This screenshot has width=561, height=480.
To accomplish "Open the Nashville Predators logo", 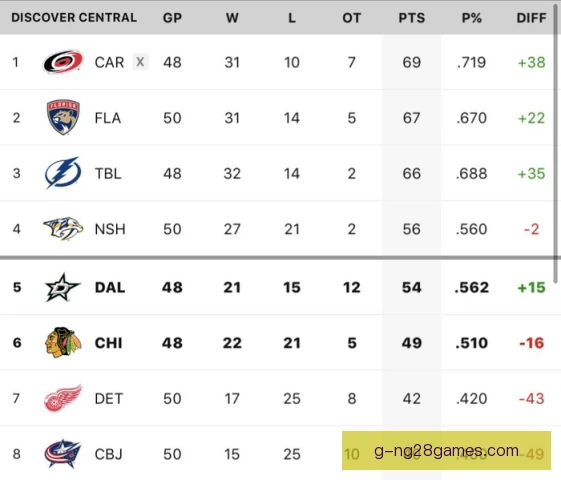I will pos(63,229).
